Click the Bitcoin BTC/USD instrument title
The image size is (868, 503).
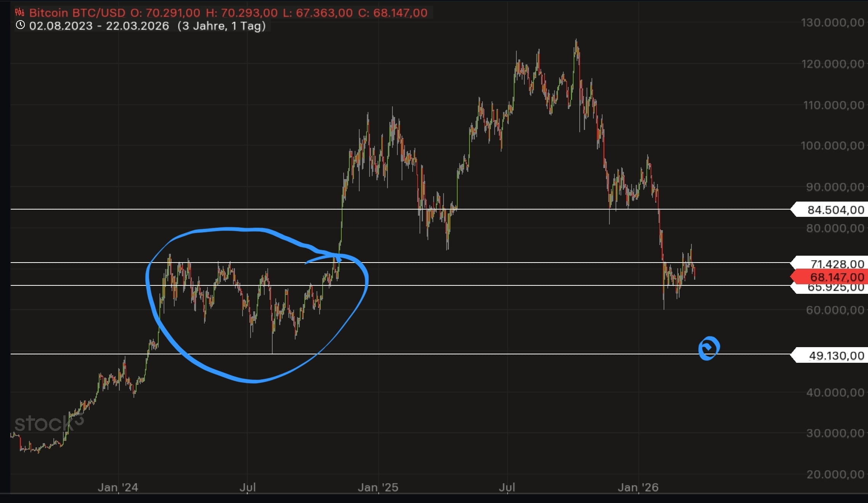[77, 13]
